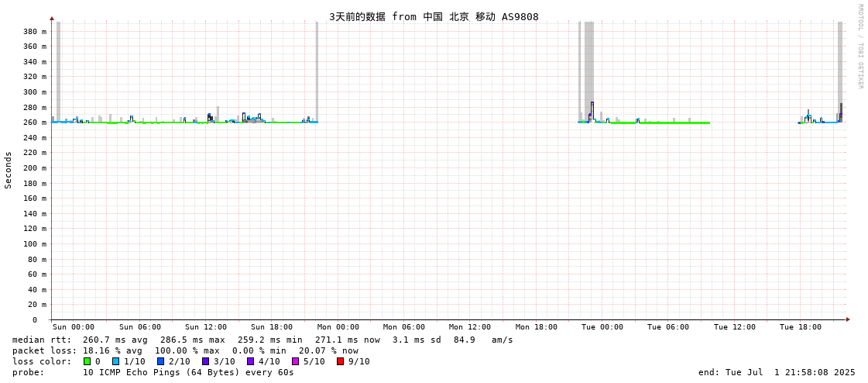Click the 'Mon 06:00' x-axis label
Image resolution: width=868 pixels, height=383 pixels.
click(404, 327)
